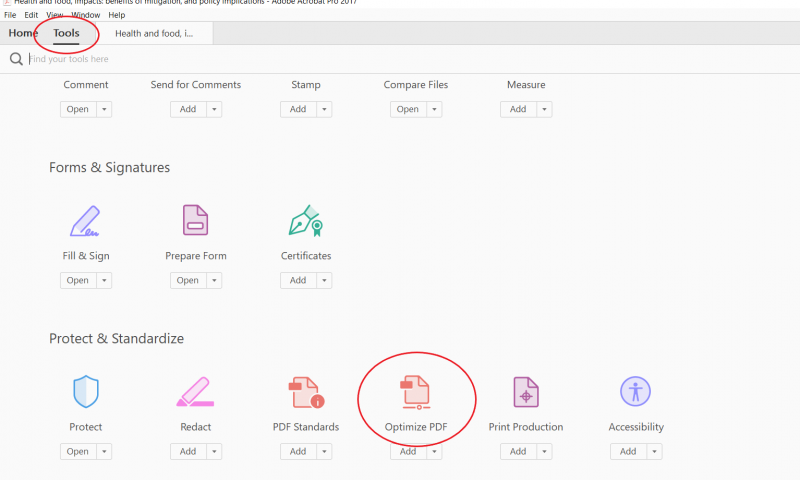Image resolution: width=800 pixels, height=480 pixels.
Task: Click the search magnifier icon
Action: pos(16,59)
